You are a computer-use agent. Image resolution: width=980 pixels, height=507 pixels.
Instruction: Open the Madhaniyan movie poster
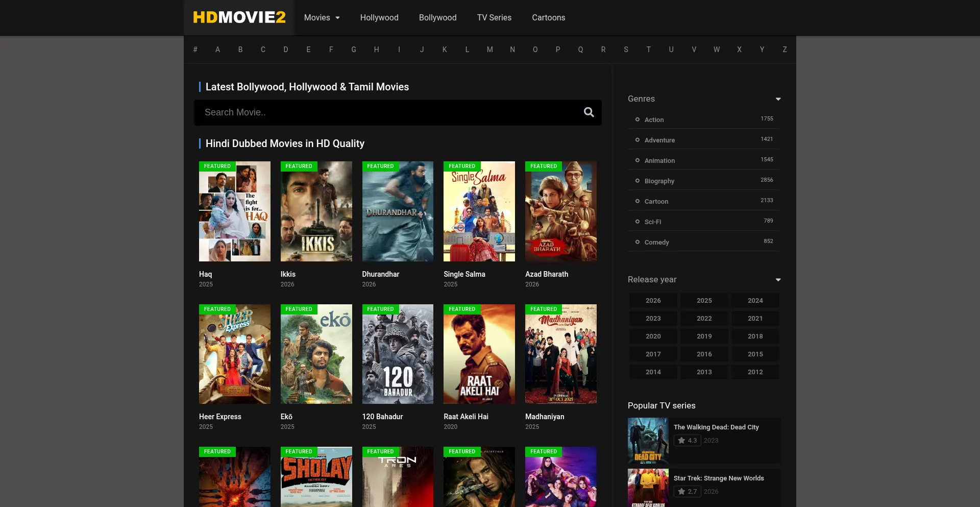tap(561, 354)
